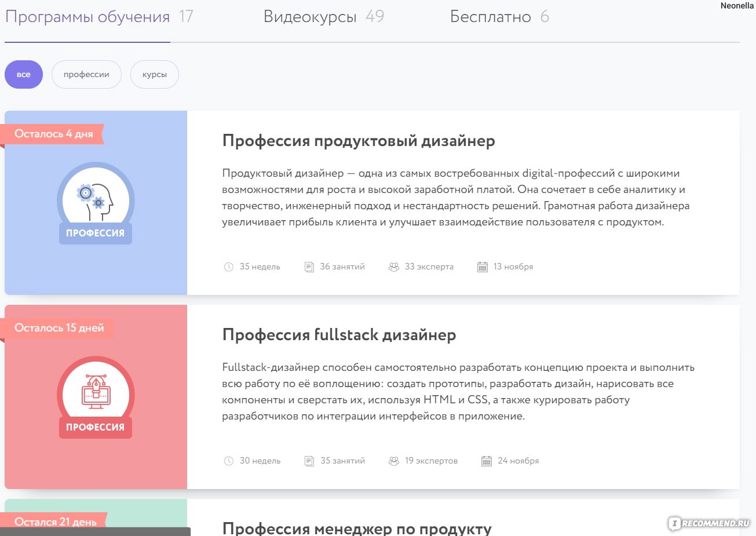
Task: Open the Программы обучения tab
Action: tap(87, 17)
